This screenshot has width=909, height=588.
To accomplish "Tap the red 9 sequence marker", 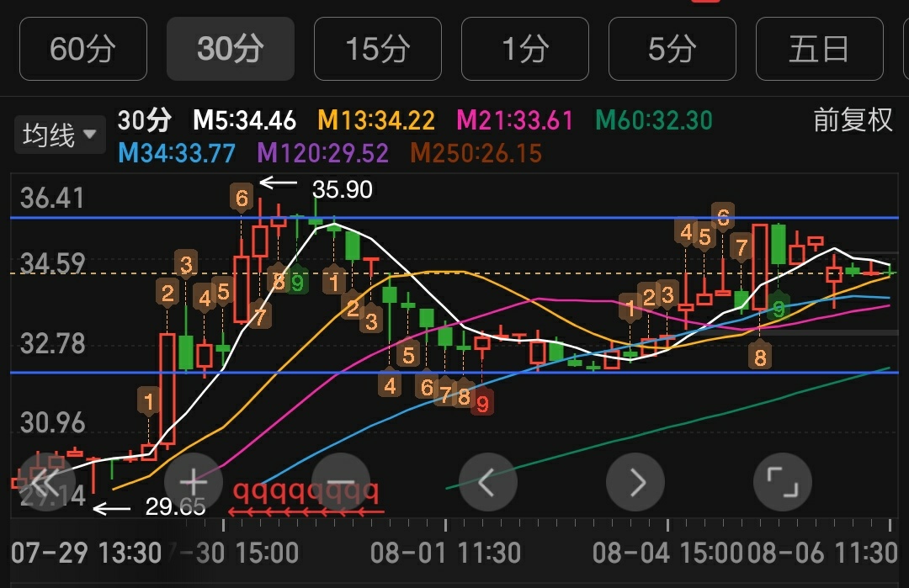I will coord(482,403).
